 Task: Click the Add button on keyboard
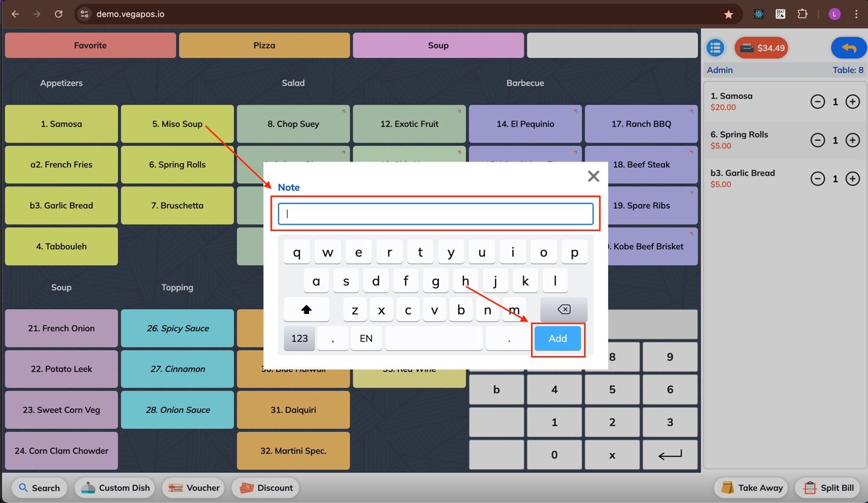(558, 339)
